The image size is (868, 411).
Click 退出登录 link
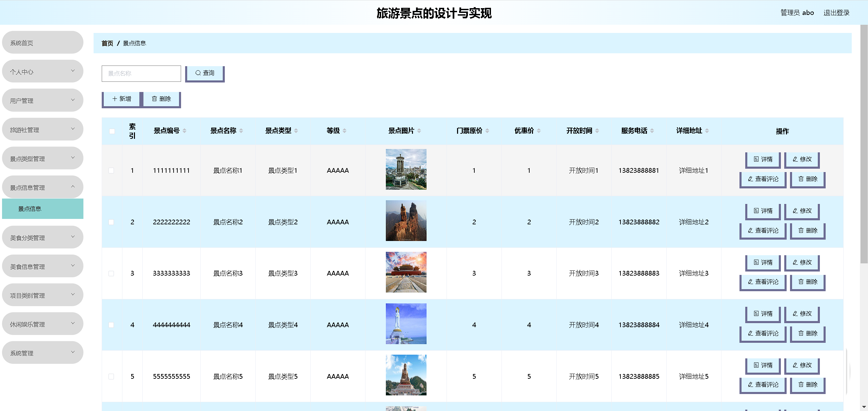click(836, 13)
